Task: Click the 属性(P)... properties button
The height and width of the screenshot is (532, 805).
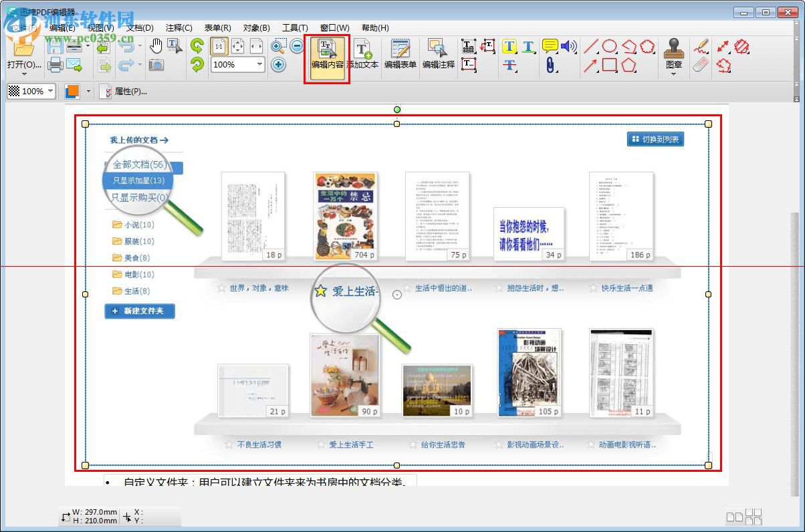Action: [123, 92]
